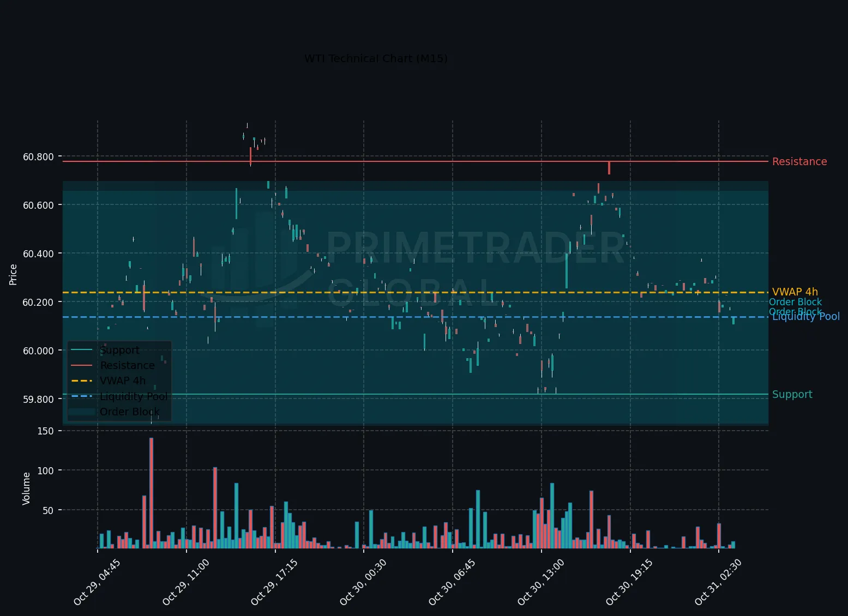Click the 50 volume axis label
Image resolution: width=848 pixels, height=616 pixels.
(x=49, y=510)
